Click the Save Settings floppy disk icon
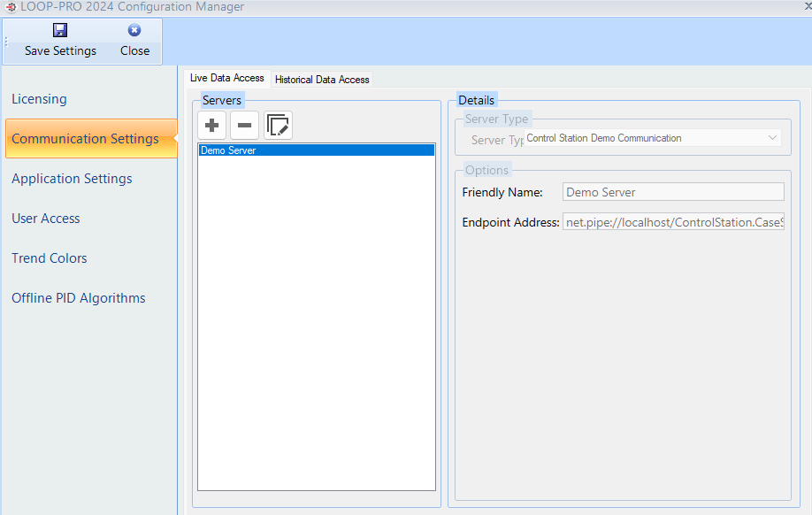This screenshot has width=812, height=515. click(60, 30)
